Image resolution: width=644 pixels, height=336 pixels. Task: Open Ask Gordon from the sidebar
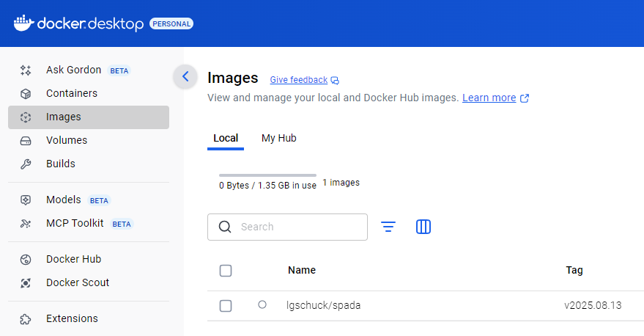click(73, 70)
